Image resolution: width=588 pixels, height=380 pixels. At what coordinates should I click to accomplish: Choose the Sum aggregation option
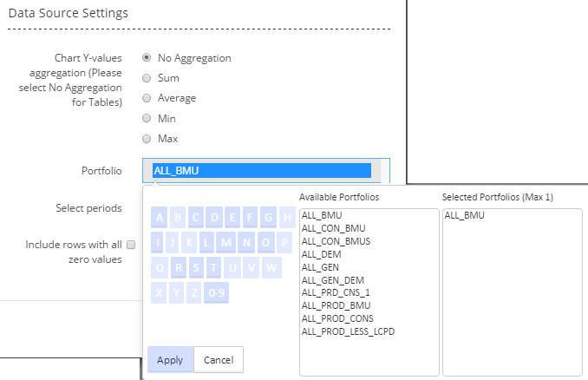point(147,78)
